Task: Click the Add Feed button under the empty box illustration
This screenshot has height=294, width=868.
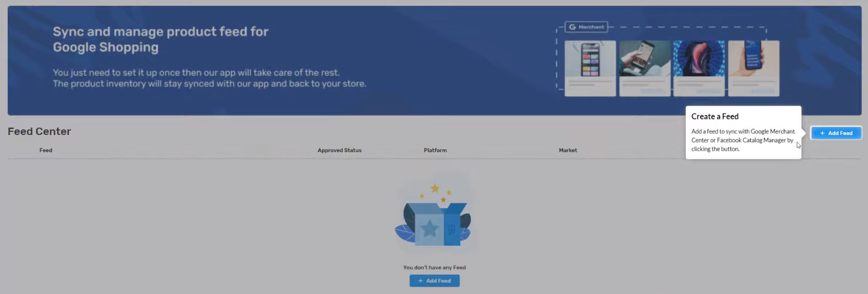Action: [x=434, y=281]
